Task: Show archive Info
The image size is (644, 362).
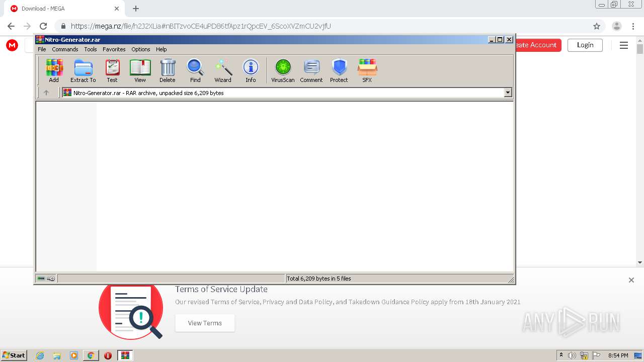Action: (251, 70)
